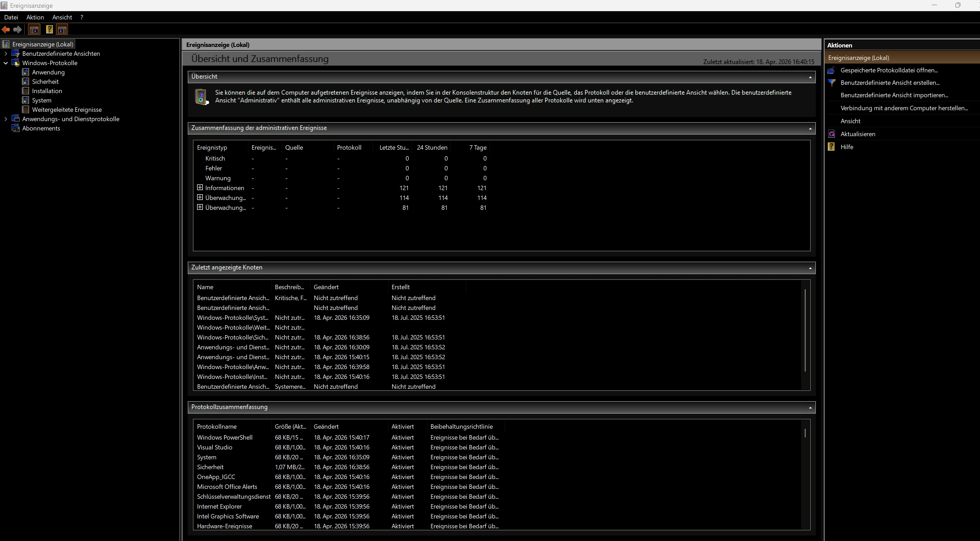
Task: Select the Kritisch event type row
Action: (342, 158)
